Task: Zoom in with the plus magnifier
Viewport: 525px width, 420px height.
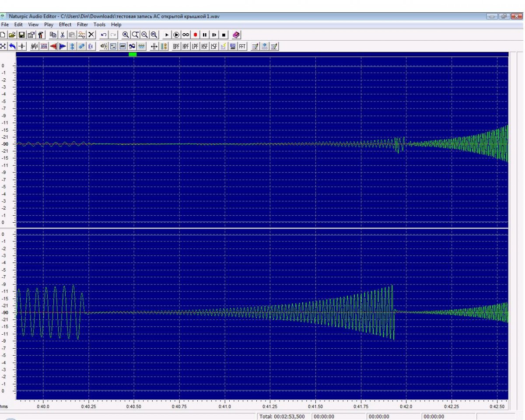Action: point(126,35)
